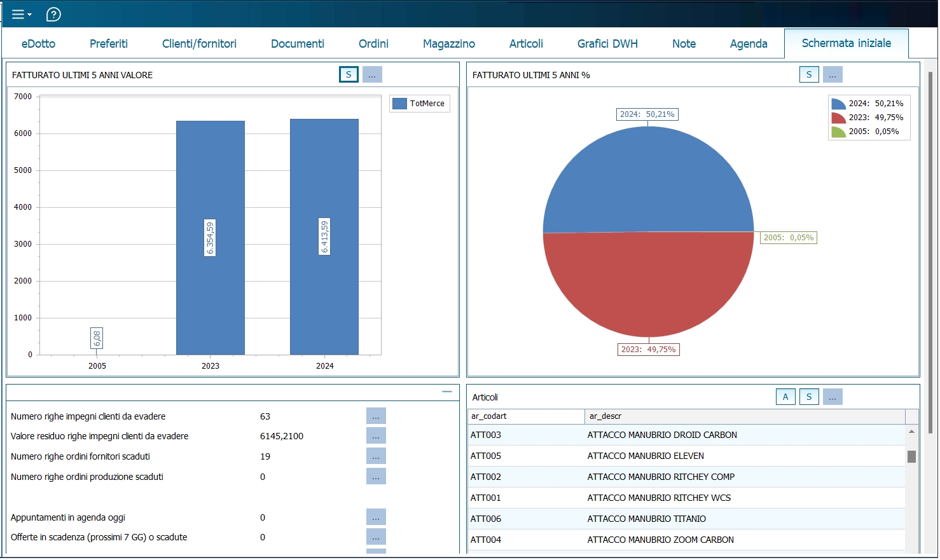Click the S button in Articoli panel
Screen dimensions: 940x560
808,397
